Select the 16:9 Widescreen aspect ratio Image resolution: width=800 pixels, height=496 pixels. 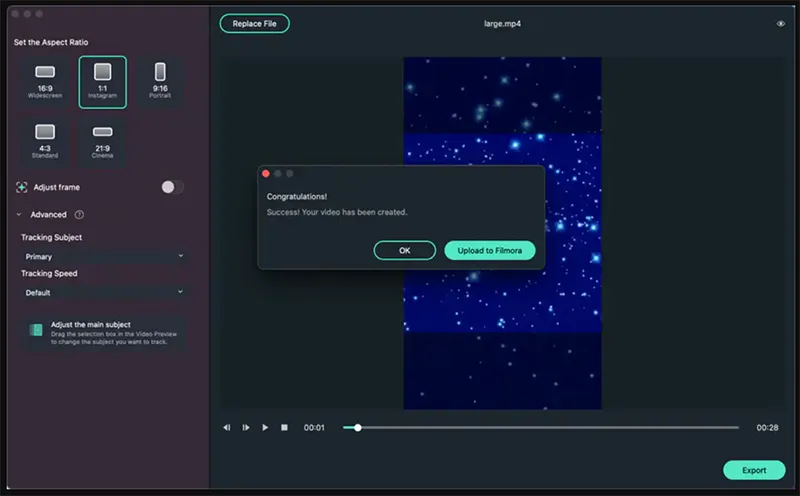coord(45,81)
